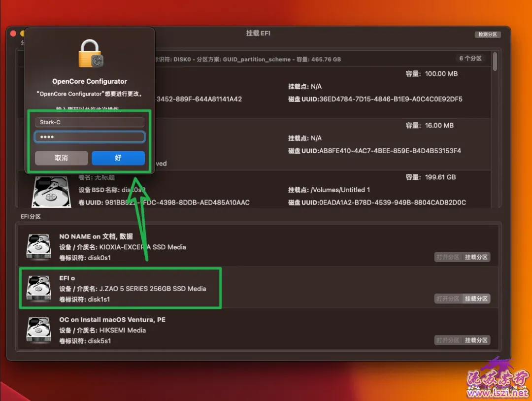Click the Stark-C username field
532x401 pixels.
tap(90, 122)
